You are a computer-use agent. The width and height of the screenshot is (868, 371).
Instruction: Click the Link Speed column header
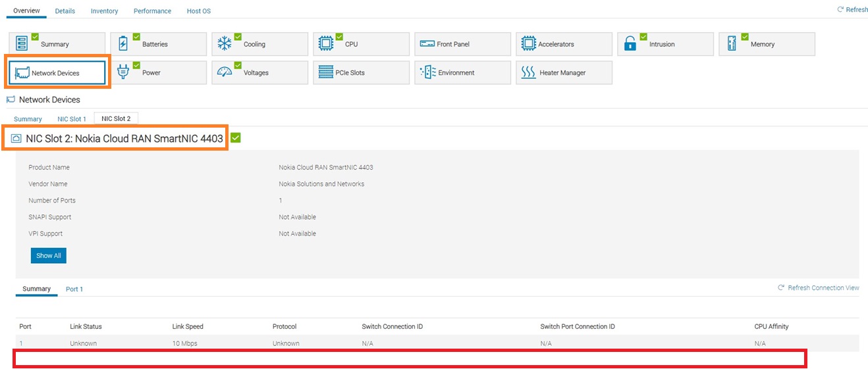click(x=188, y=326)
